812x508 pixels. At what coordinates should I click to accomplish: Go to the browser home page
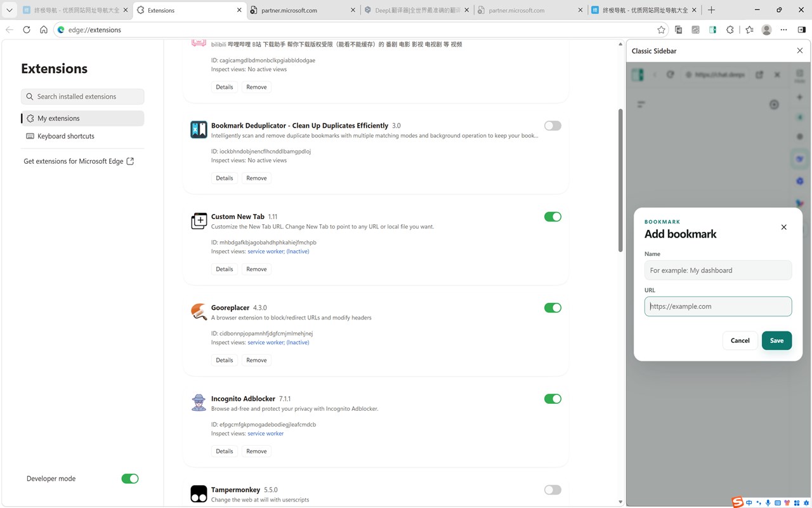[x=44, y=30]
